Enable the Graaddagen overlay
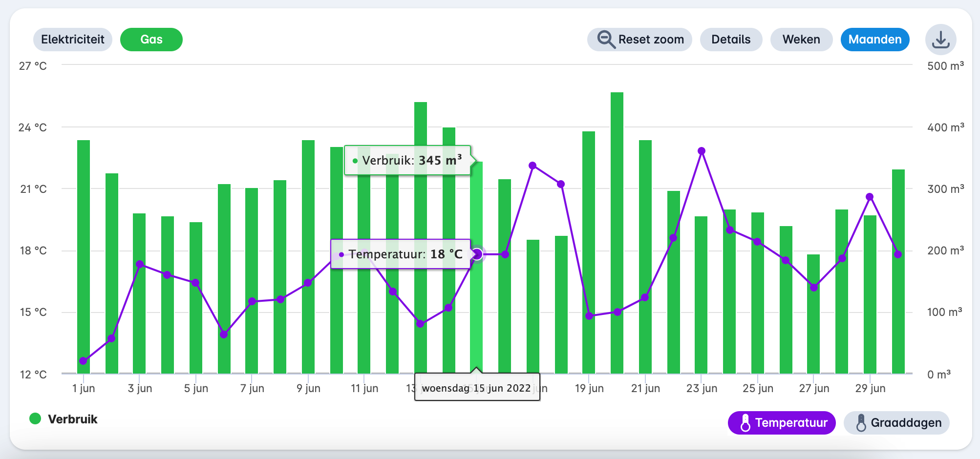The image size is (980, 459). click(x=896, y=423)
